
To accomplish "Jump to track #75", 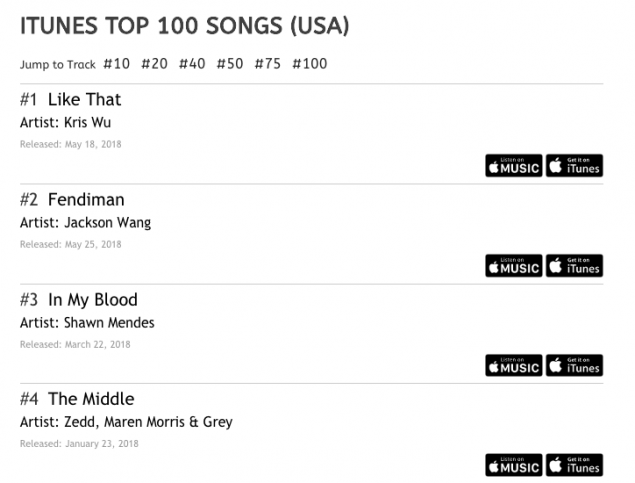I will point(267,64).
